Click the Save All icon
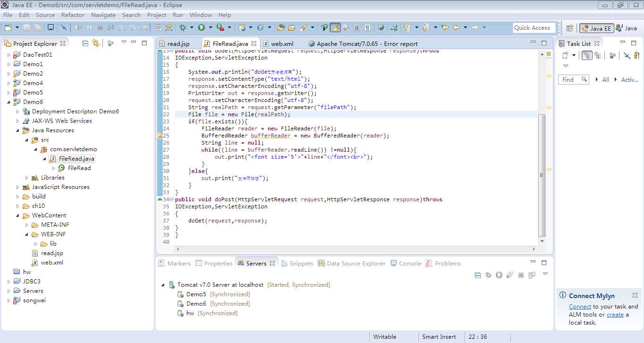Viewport: 644px width, 343px height. 37,27
